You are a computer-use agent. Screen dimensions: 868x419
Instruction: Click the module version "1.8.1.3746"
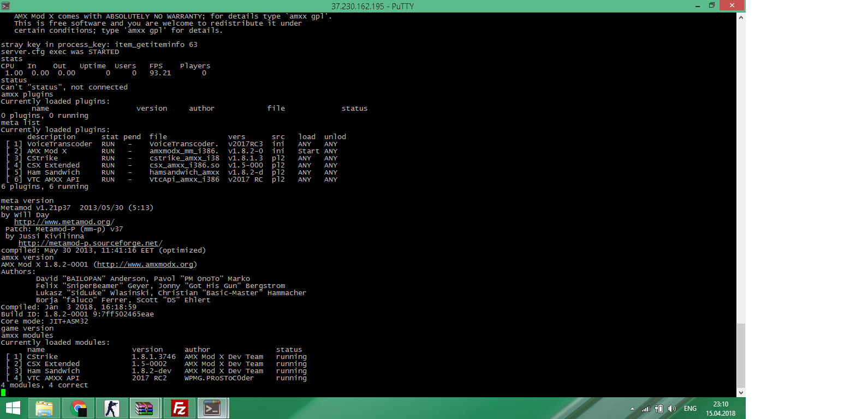(154, 357)
